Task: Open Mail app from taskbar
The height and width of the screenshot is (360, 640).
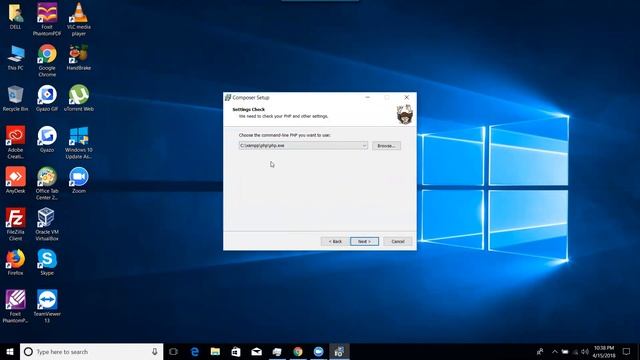Action: click(x=256, y=351)
